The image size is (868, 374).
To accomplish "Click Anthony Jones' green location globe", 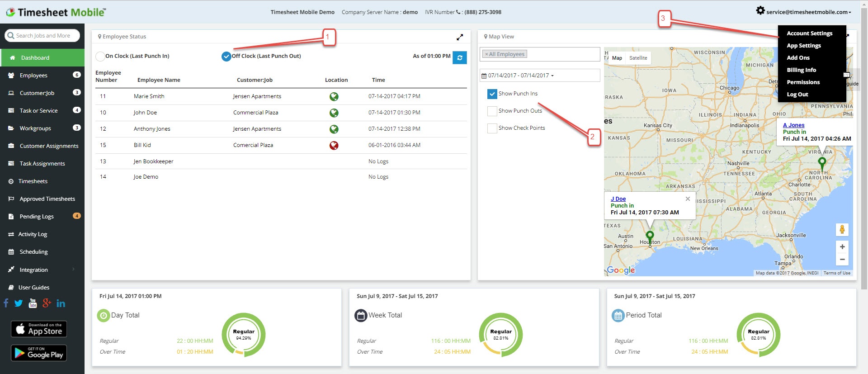I will click(334, 129).
